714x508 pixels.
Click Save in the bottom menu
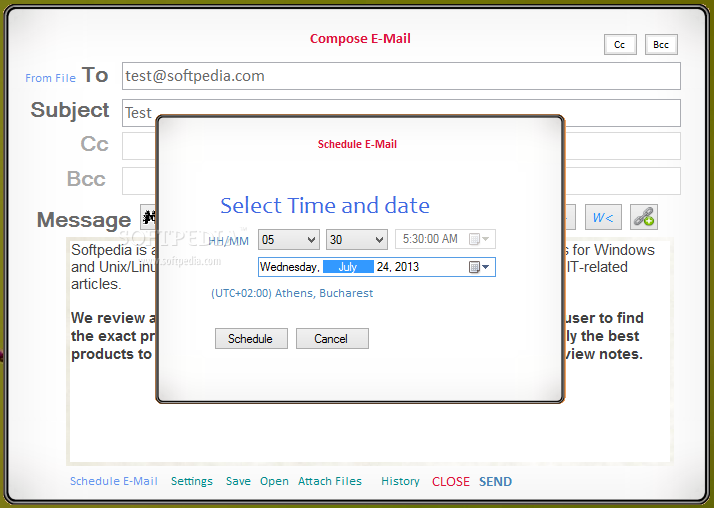point(238,481)
